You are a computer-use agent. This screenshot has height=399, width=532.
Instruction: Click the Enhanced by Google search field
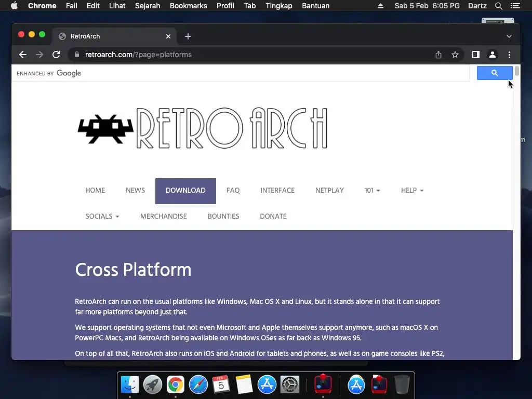click(x=241, y=73)
